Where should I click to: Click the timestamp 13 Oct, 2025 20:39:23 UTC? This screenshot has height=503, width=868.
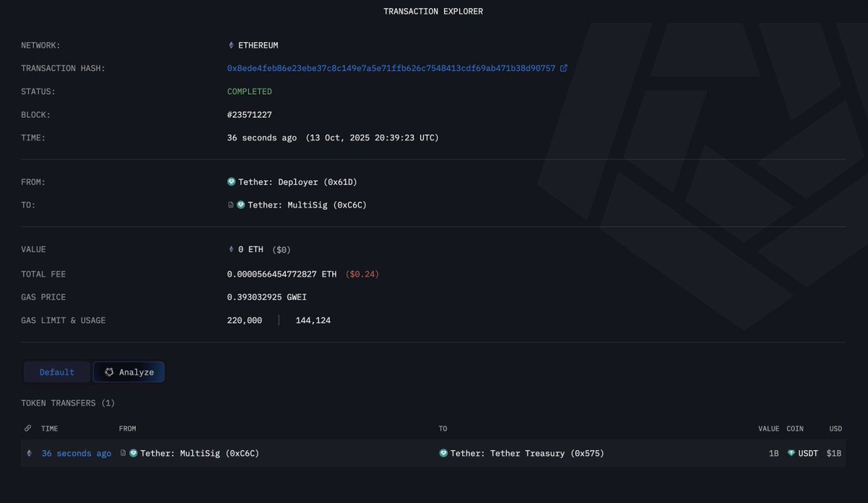click(x=372, y=138)
